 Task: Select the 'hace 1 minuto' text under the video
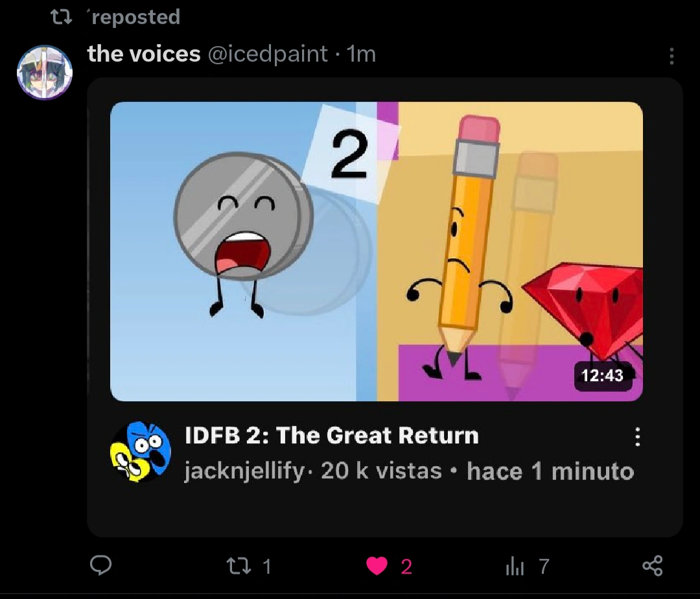[x=550, y=471]
